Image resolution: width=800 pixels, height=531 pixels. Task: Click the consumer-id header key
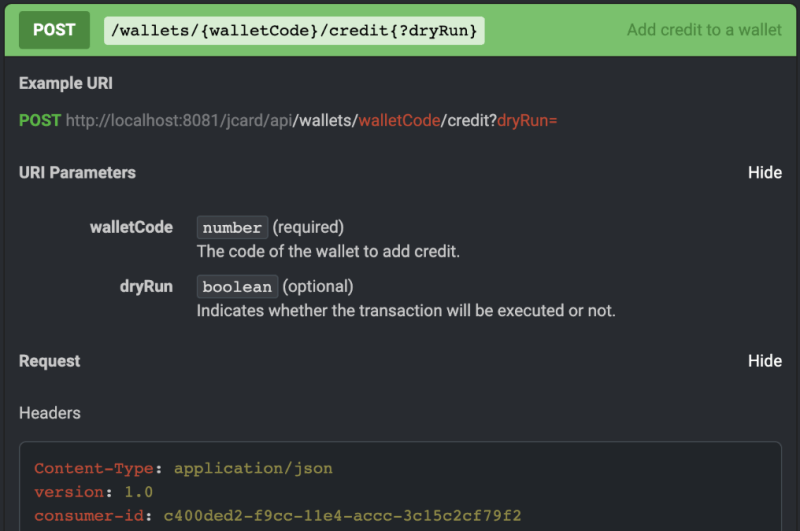89,516
